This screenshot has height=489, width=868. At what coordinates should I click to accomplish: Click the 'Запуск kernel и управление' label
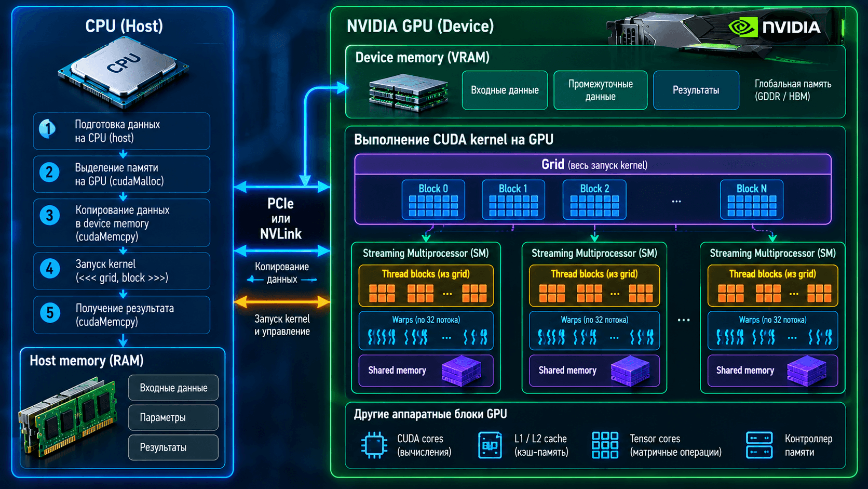282,325
